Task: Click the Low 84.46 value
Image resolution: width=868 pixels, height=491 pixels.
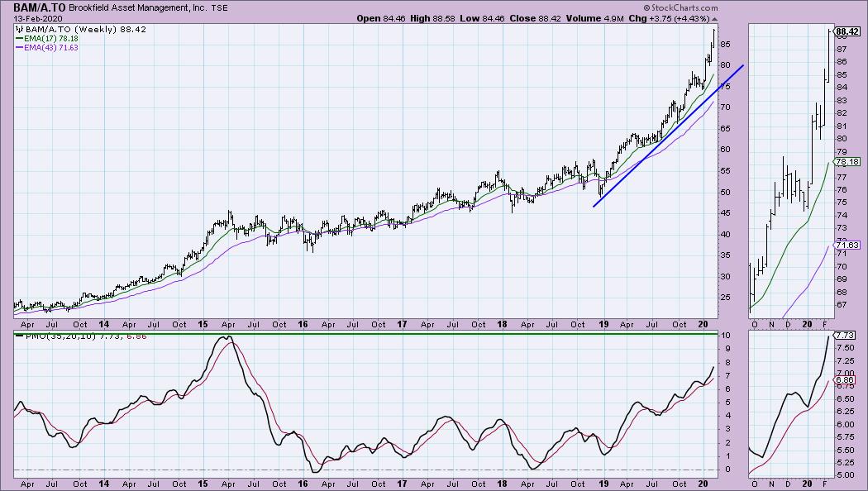Action: (x=482, y=18)
